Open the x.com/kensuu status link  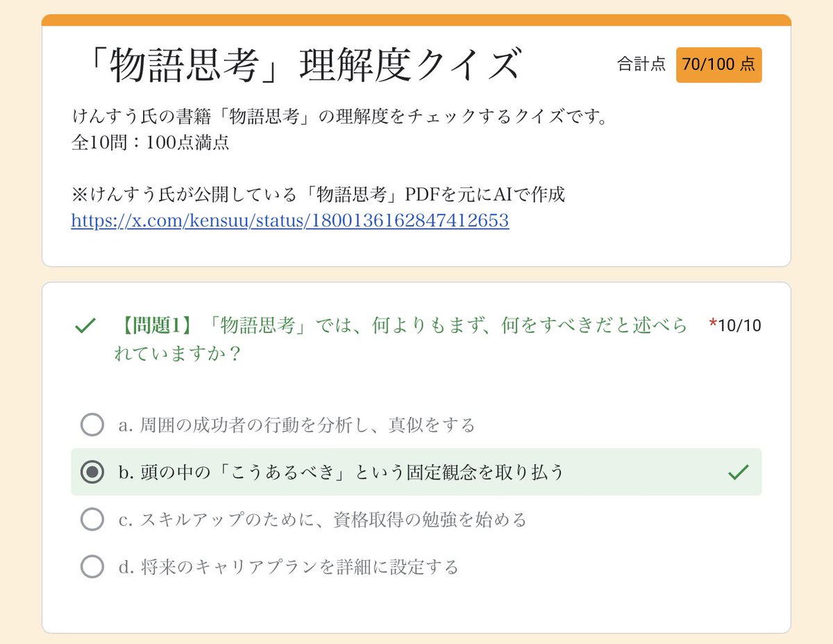pyautogui.click(x=290, y=221)
